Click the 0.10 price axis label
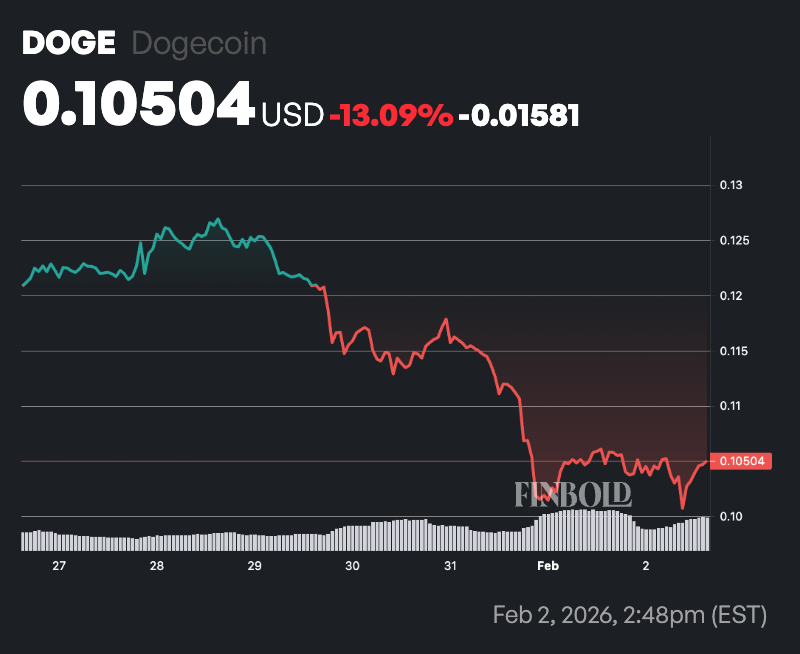This screenshot has height=654, width=800. tap(731, 516)
